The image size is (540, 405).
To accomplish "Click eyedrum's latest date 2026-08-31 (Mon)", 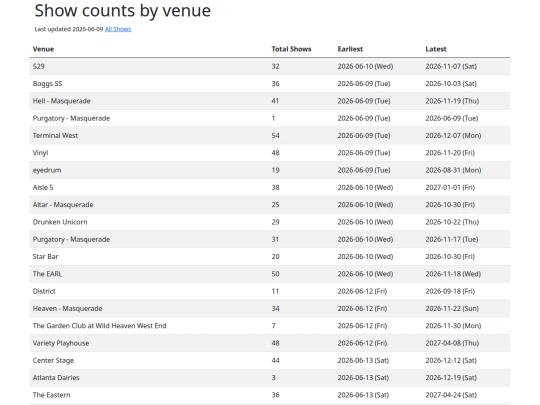I will click(453, 170).
